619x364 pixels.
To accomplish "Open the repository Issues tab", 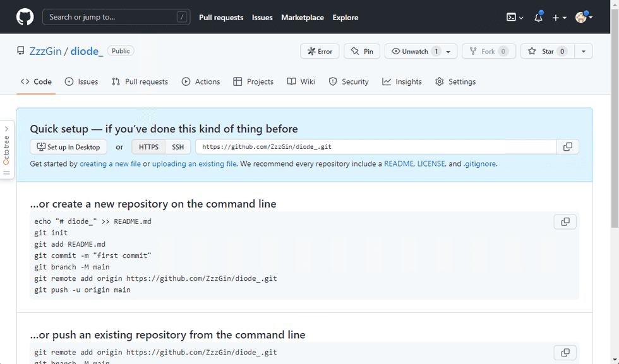I will (81, 81).
